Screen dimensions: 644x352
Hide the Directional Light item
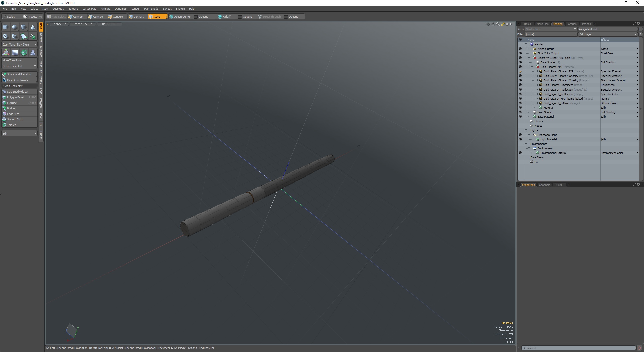click(x=520, y=135)
